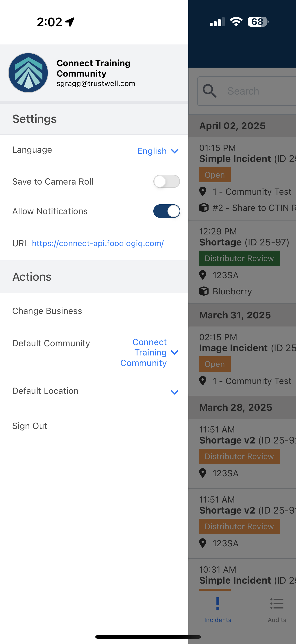The width and height of the screenshot is (296, 644).
Task: Expand the Default Location dropdown arrow
Action: click(x=175, y=392)
